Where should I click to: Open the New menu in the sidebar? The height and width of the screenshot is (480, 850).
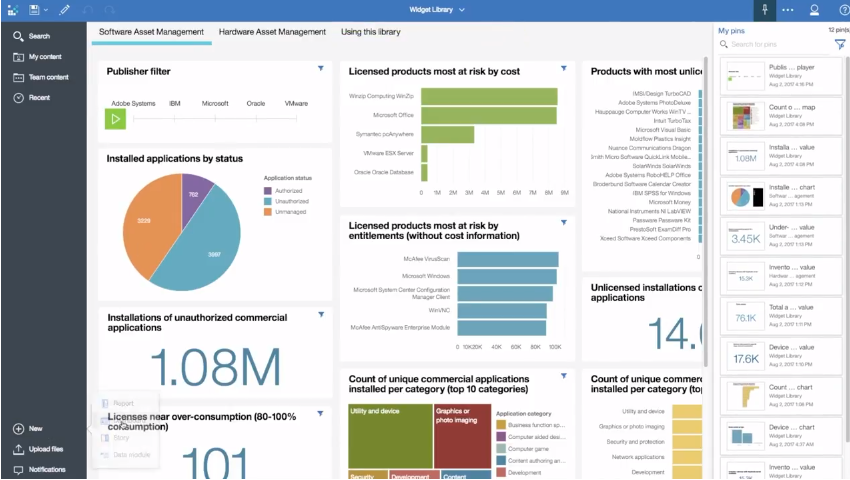point(35,428)
